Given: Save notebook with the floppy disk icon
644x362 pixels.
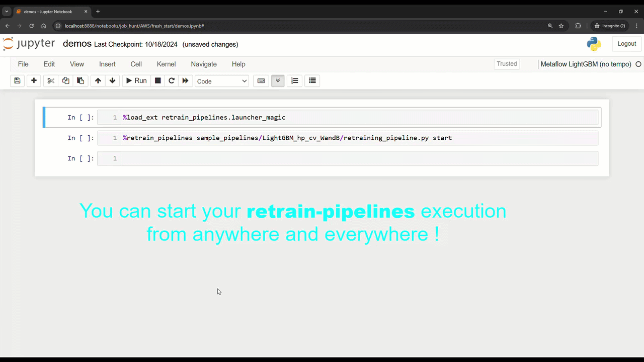Looking at the screenshot, I should point(17,80).
